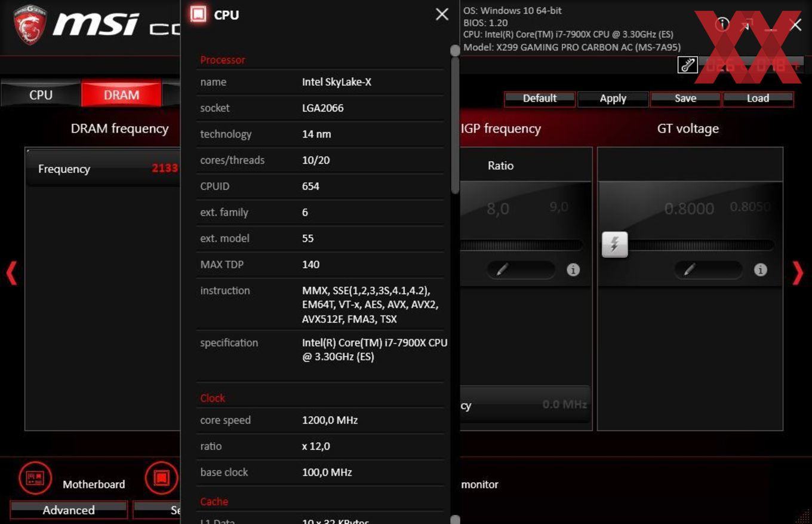Click the 'Clock' section heading
Viewport: 812px width, 524px height.
click(x=213, y=398)
